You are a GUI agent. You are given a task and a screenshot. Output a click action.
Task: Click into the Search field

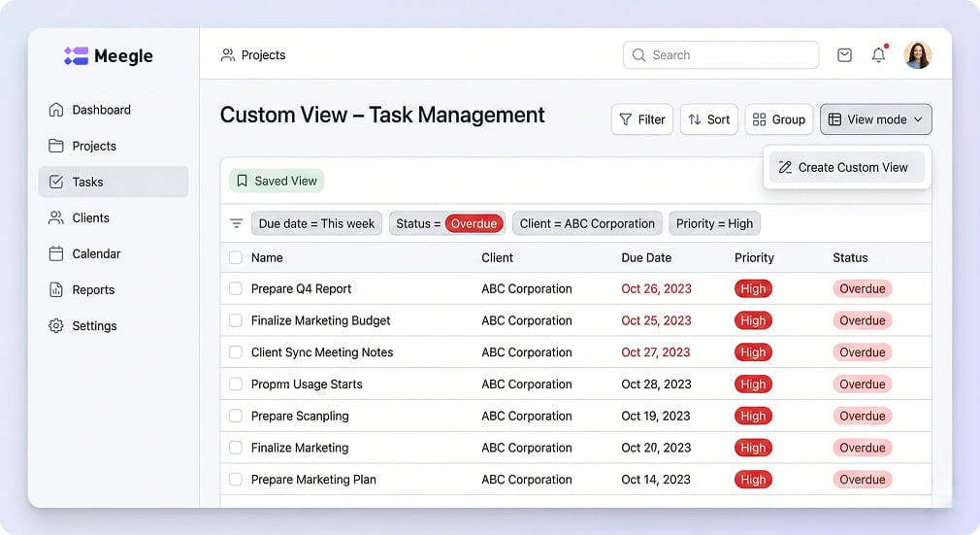pyautogui.click(x=720, y=55)
